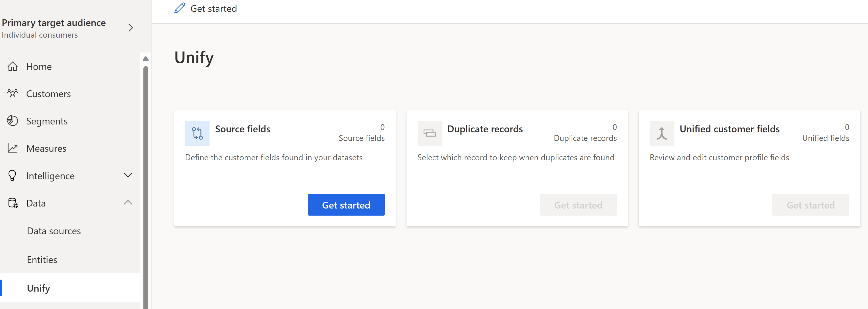Select Data sources from sidebar
The image size is (868, 309).
(x=54, y=231)
